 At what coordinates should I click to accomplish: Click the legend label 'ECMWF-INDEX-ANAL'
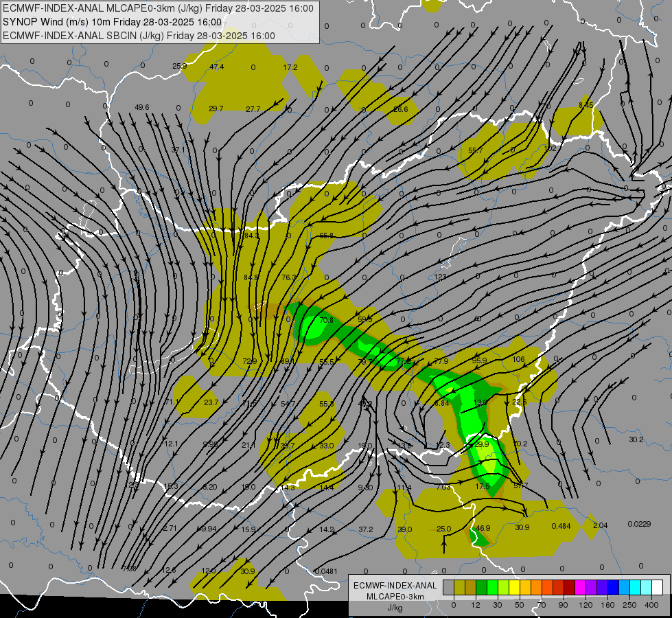coord(395,586)
